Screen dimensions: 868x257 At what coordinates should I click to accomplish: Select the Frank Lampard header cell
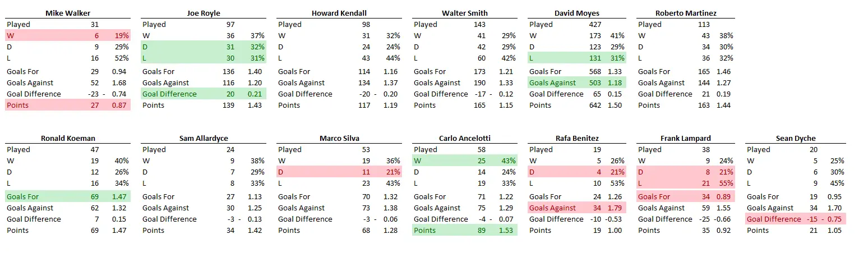point(685,138)
